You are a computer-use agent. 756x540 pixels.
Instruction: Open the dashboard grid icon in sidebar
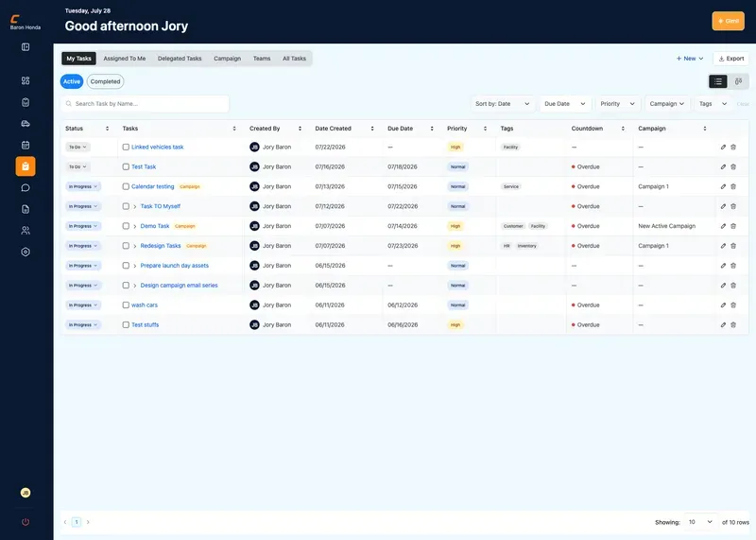(x=26, y=80)
